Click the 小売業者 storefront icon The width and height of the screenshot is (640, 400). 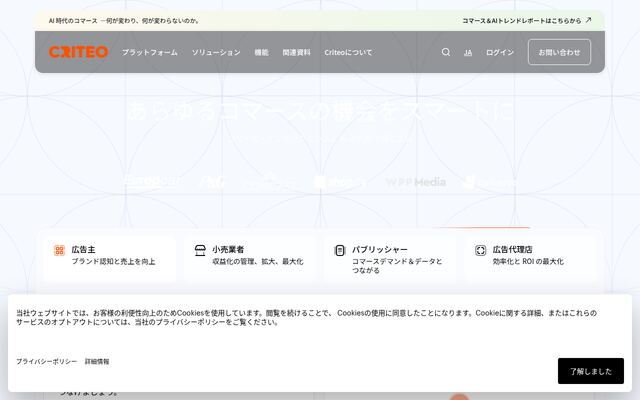click(200, 250)
